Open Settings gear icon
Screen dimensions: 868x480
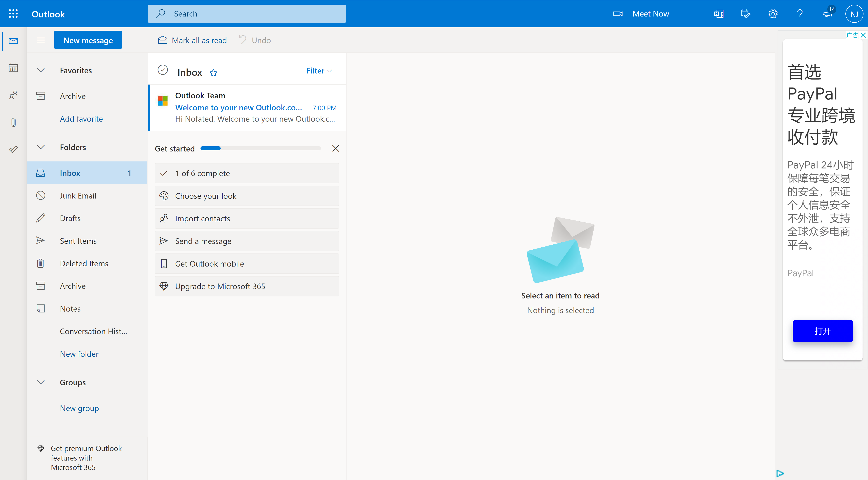[x=773, y=14]
